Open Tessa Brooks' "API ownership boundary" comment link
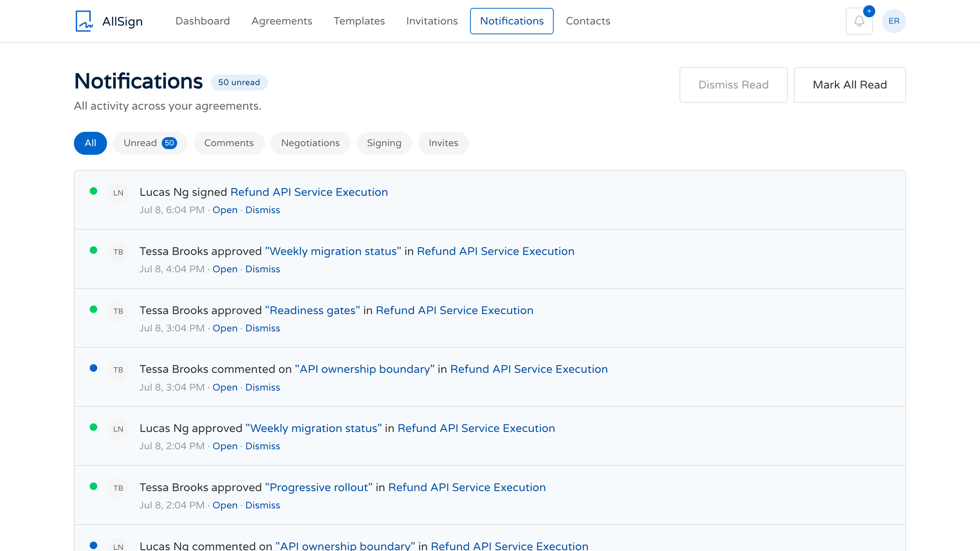Viewport: 980px width, 551px height. pos(364,369)
